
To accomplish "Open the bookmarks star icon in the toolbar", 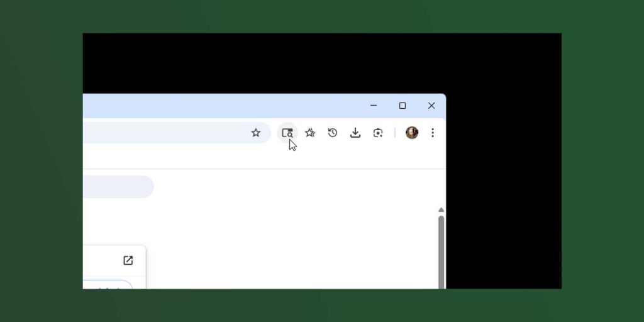I will click(x=310, y=133).
